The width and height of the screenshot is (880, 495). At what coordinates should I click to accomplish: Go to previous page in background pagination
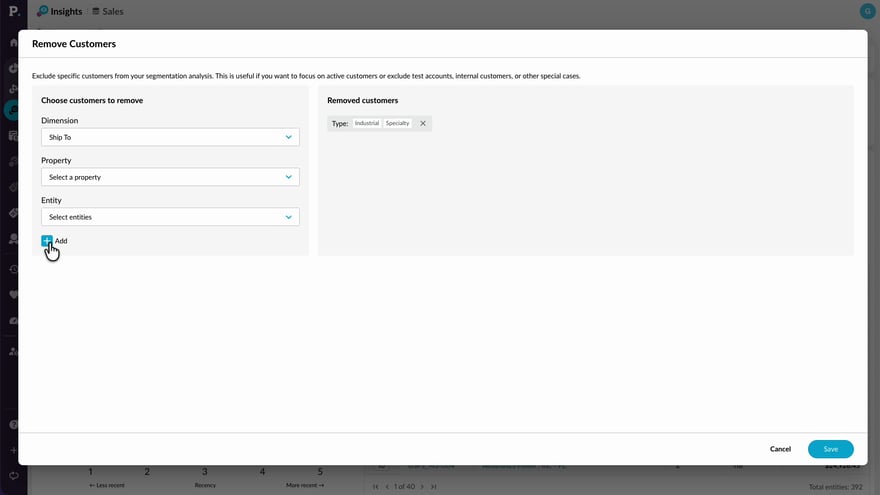coord(387,487)
